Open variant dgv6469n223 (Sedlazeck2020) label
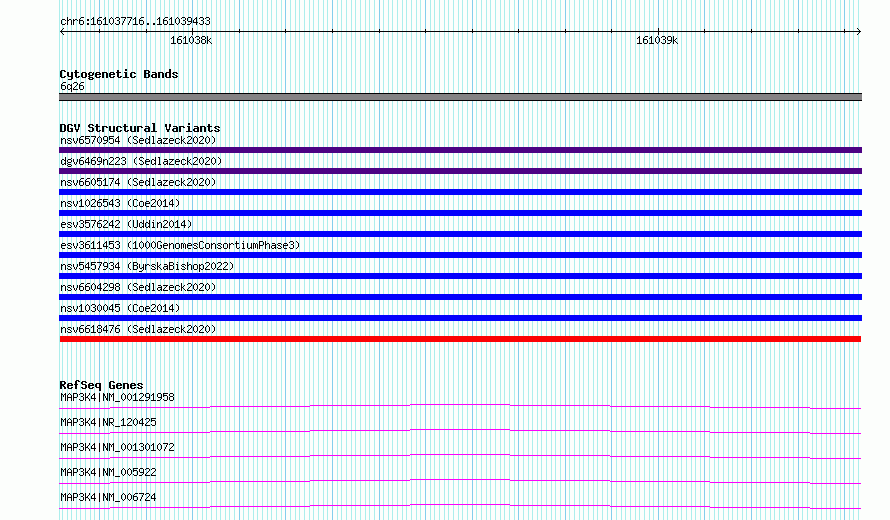This screenshot has width=890, height=520. (141, 161)
